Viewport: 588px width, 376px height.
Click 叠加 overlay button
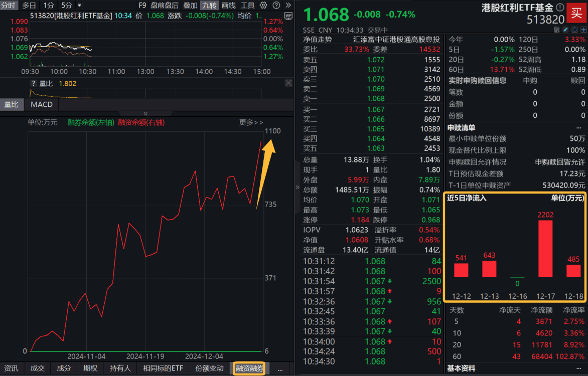[190, 5]
